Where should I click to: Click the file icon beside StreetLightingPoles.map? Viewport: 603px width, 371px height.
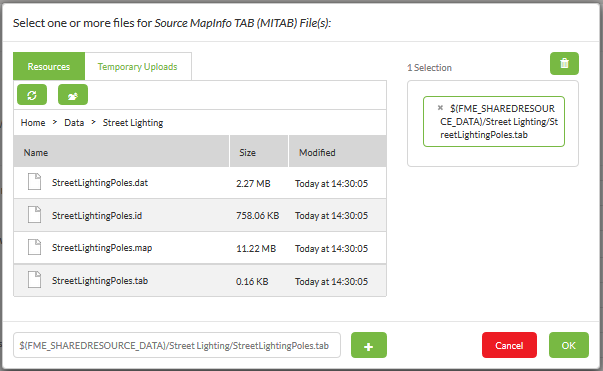(x=34, y=247)
